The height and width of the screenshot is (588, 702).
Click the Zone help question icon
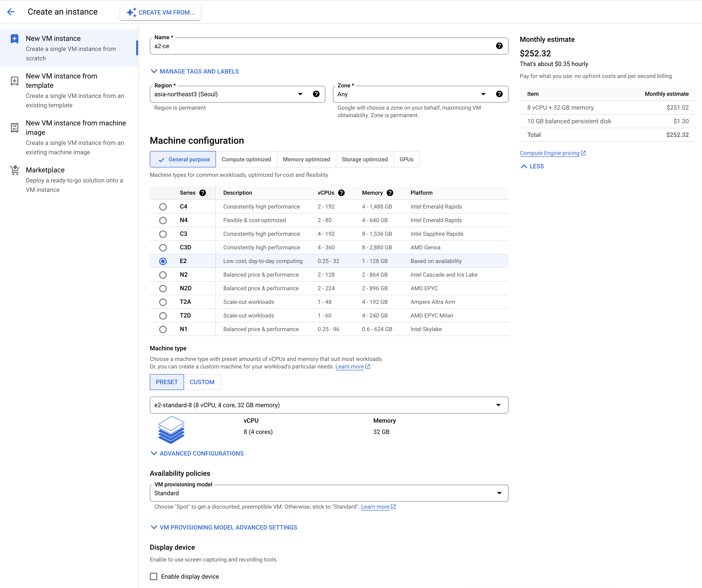click(x=499, y=94)
